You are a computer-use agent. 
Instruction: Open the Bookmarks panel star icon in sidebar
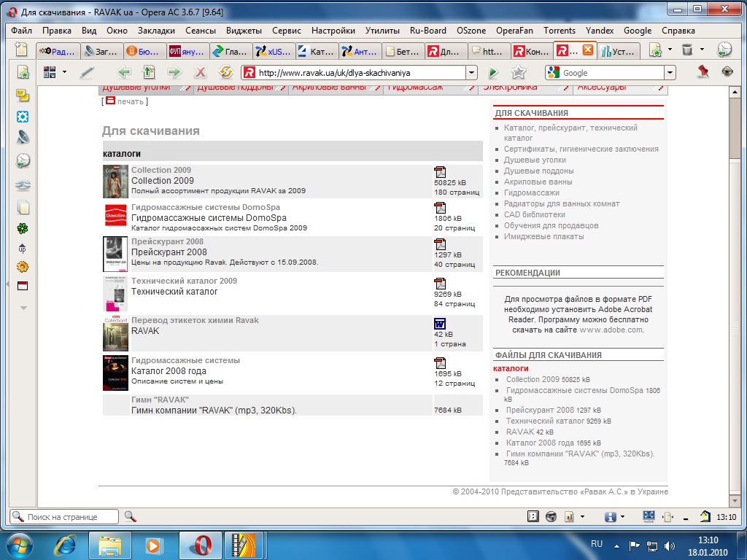[x=23, y=72]
